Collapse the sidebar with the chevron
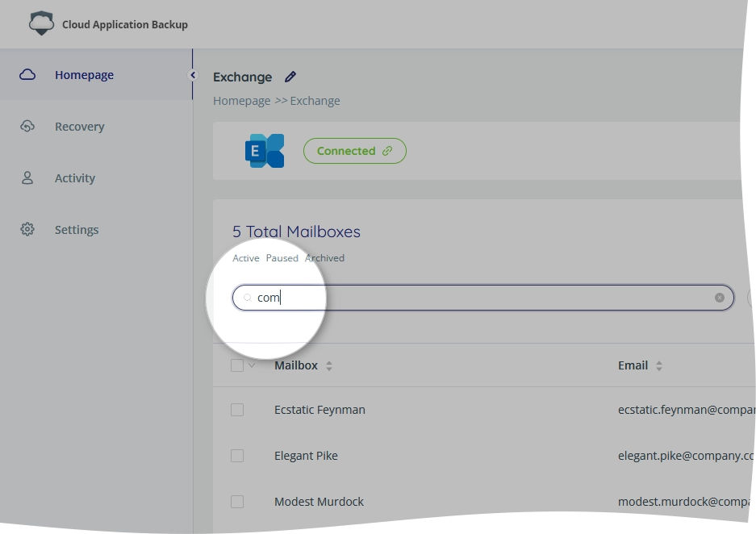Viewport: 756px width, 534px height. [193, 75]
